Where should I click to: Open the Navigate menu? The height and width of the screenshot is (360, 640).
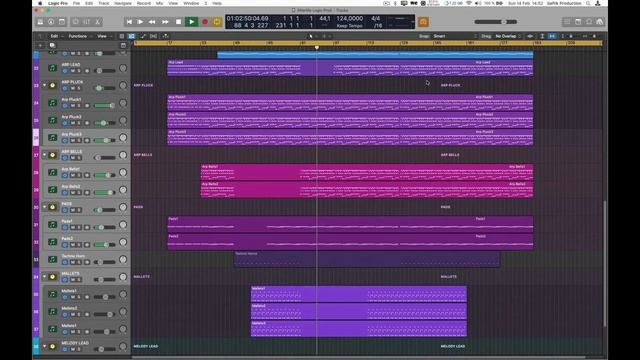click(123, 3)
